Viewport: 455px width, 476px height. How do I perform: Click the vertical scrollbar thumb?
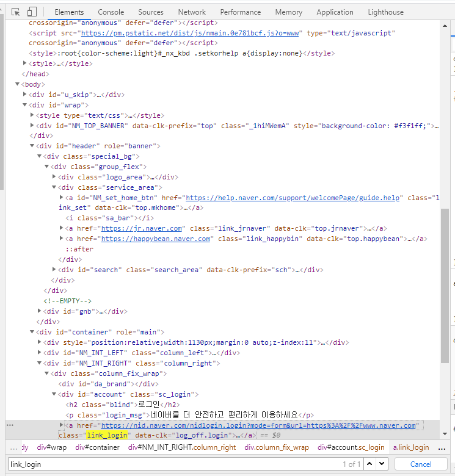(445, 286)
